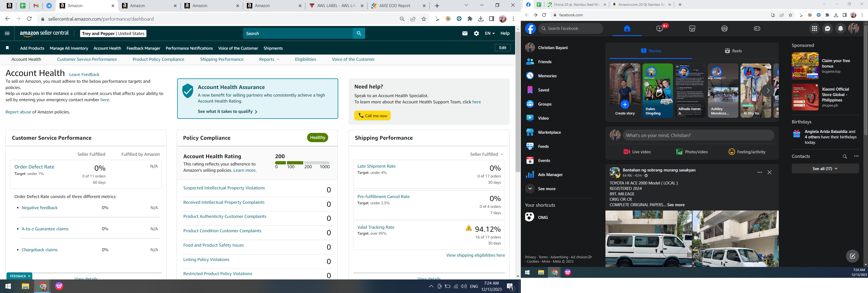The height and width of the screenshot is (293, 868).
Task: Open the Shipping Performance tab
Action: [x=221, y=59]
